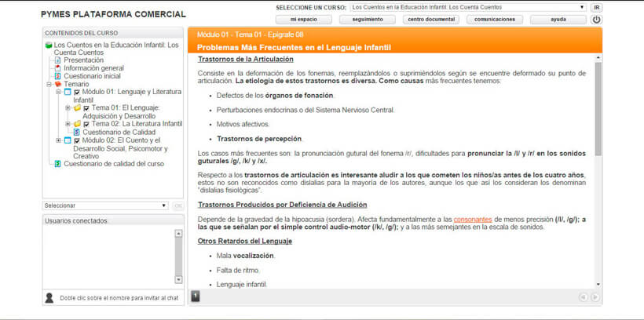Expand the Tema 01 tree node
The width and height of the screenshot is (644, 320).
[68, 108]
